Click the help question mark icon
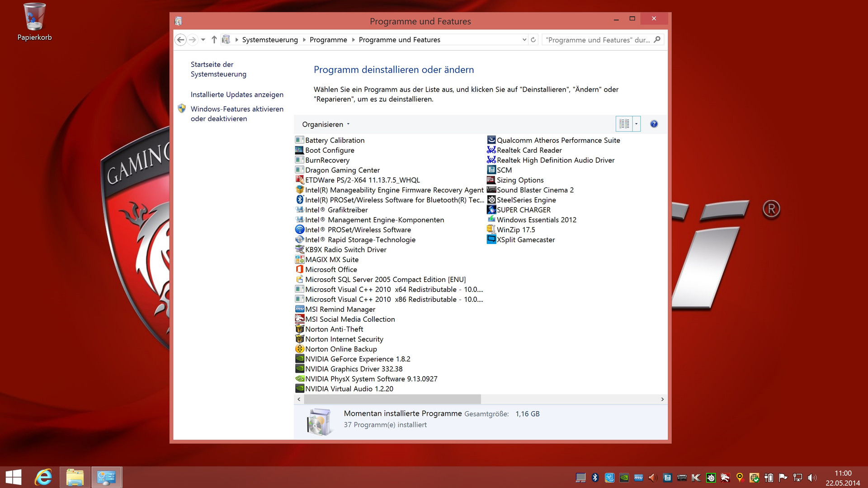Screen dimensions: 868x488 [x=654, y=124]
